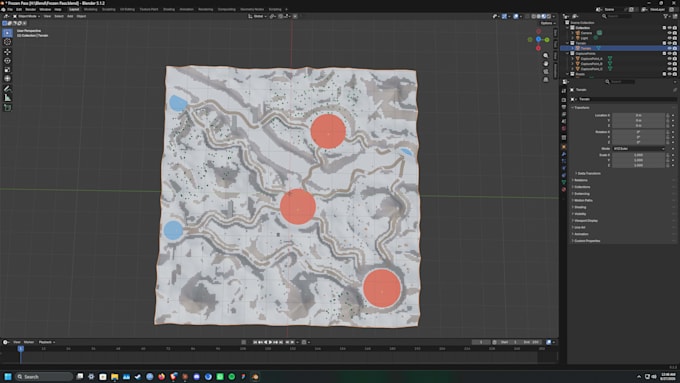This screenshot has width=680, height=383.
Task: Switch to the Modeling workspace tab
Action: [x=91, y=9]
